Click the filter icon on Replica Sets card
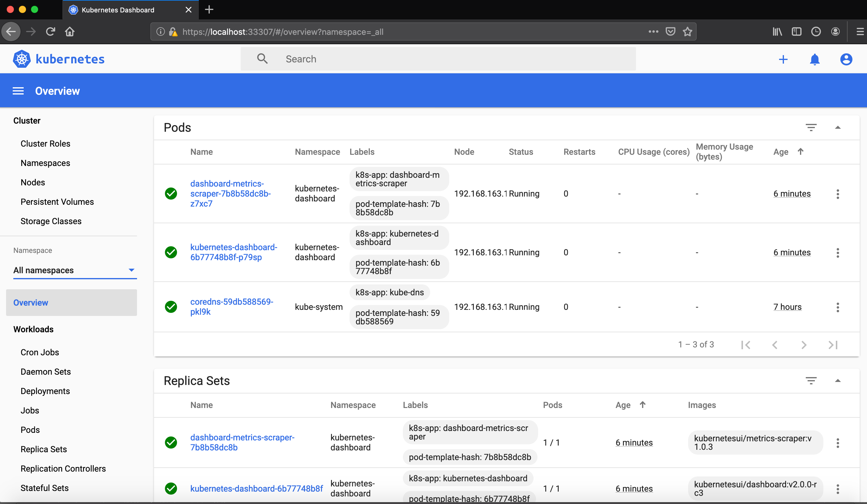The height and width of the screenshot is (504, 867). [811, 381]
